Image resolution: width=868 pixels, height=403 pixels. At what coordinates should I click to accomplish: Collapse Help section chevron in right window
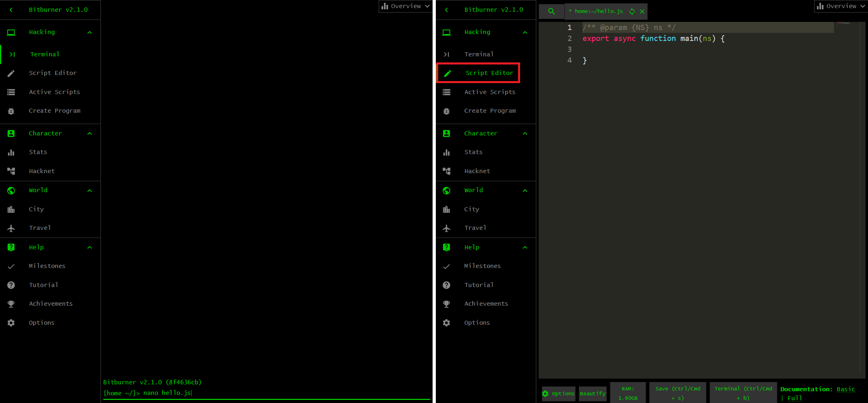pos(525,247)
